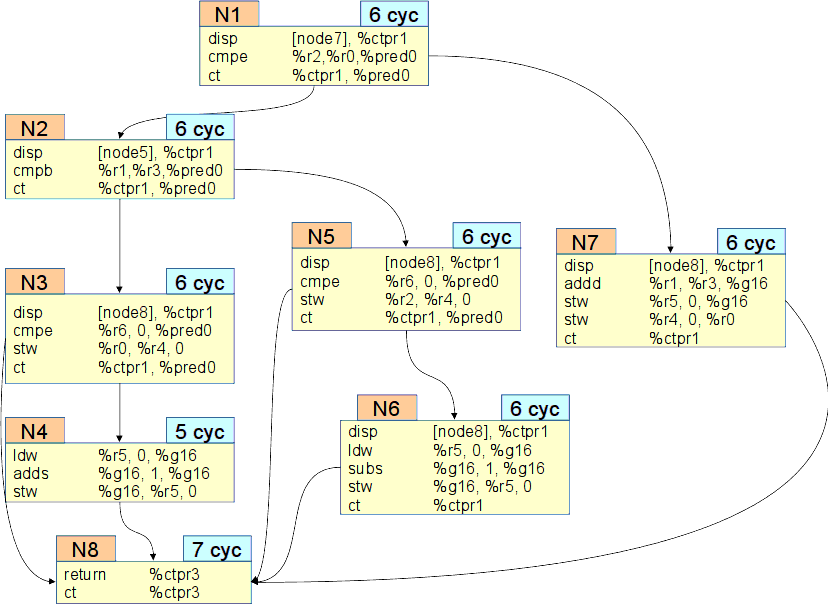The height and width of the screenshot is (604, 828).
Task: Click the N5 orange header label
Action: [x=322, y=237]
